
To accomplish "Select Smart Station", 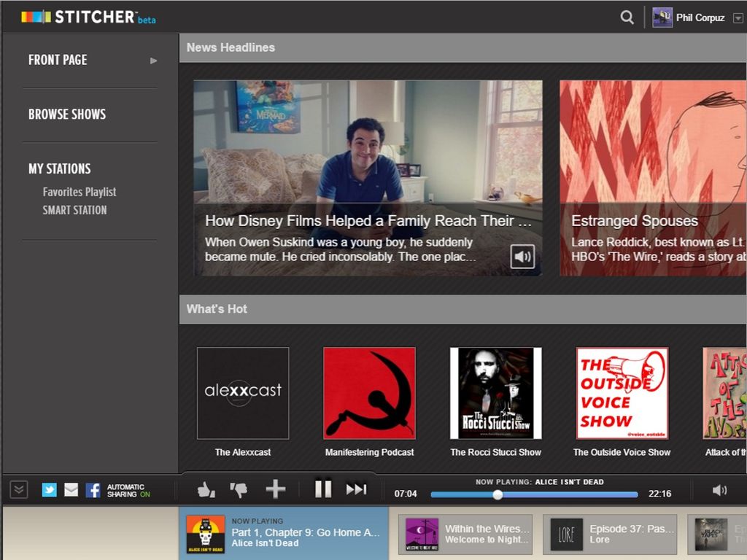I will tap(75, 210).
